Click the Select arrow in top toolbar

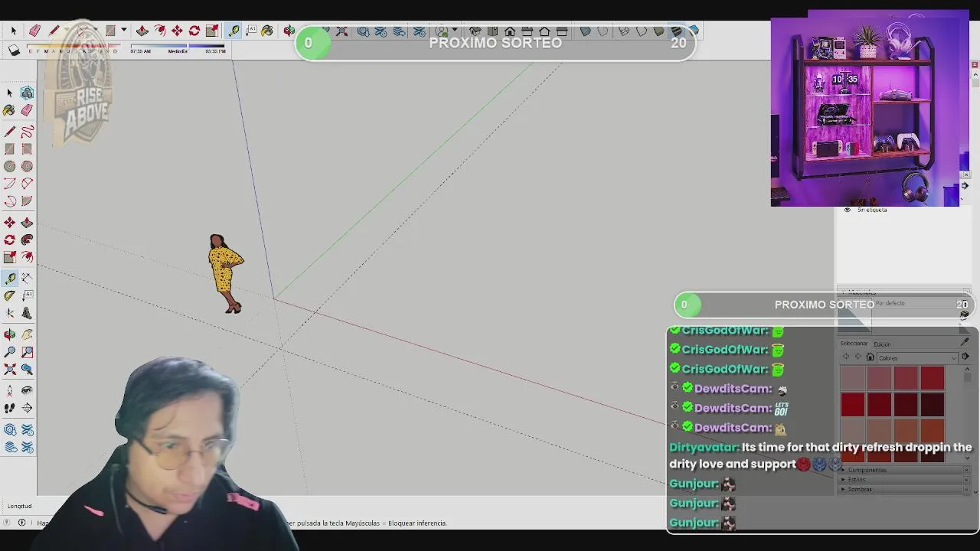coord(13,31)
